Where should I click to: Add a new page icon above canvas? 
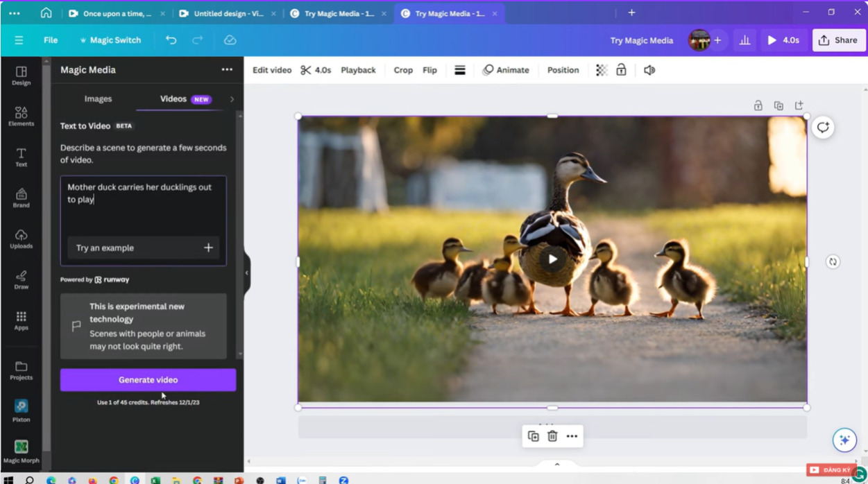799,105
